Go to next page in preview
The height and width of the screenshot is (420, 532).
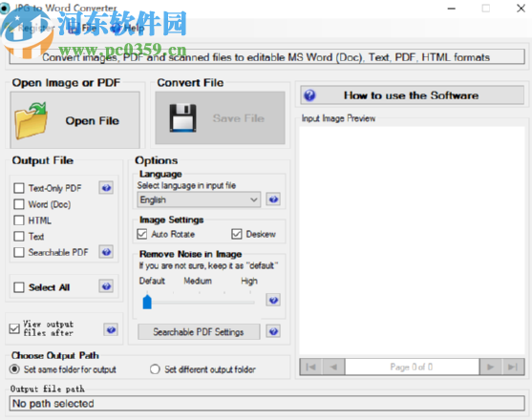pyautogui.click(x=491, y=367)
